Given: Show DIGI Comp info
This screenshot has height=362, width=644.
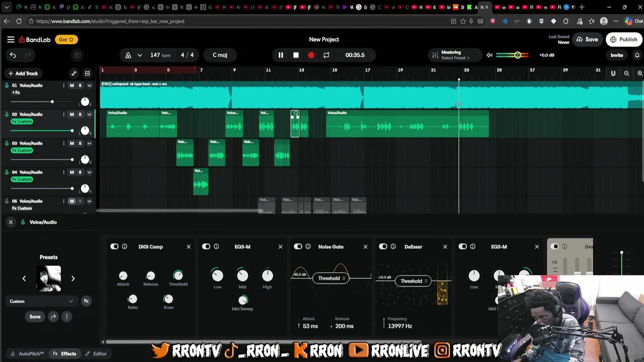Looking at the screenshot, I should click(x=124, y=246).
